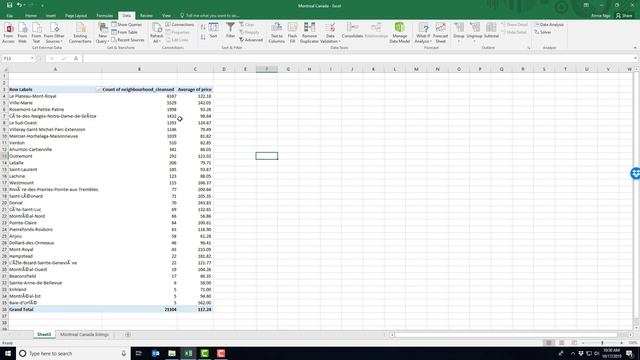Switch to the Insert ribbon tab

pos(51,16)
